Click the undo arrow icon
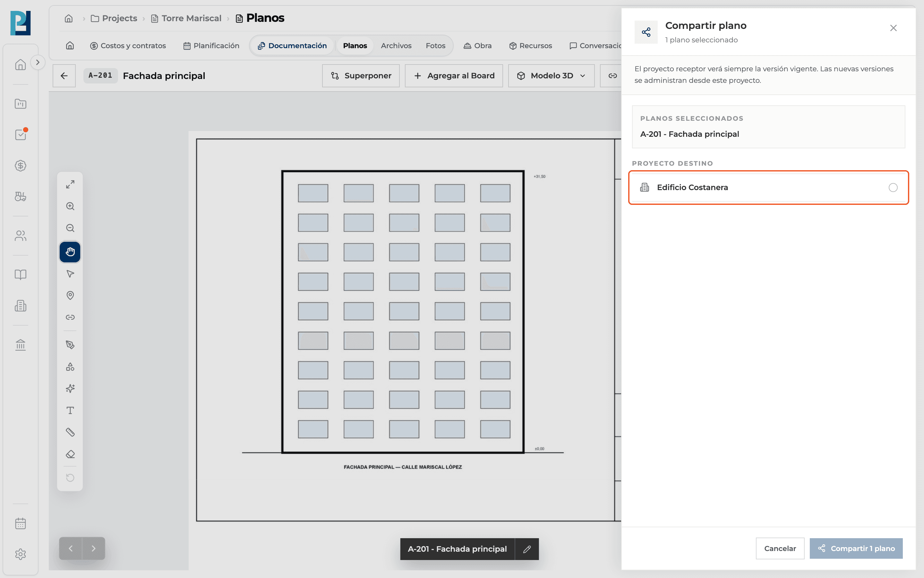Screen dimensions: 924x578 point(70,478)
